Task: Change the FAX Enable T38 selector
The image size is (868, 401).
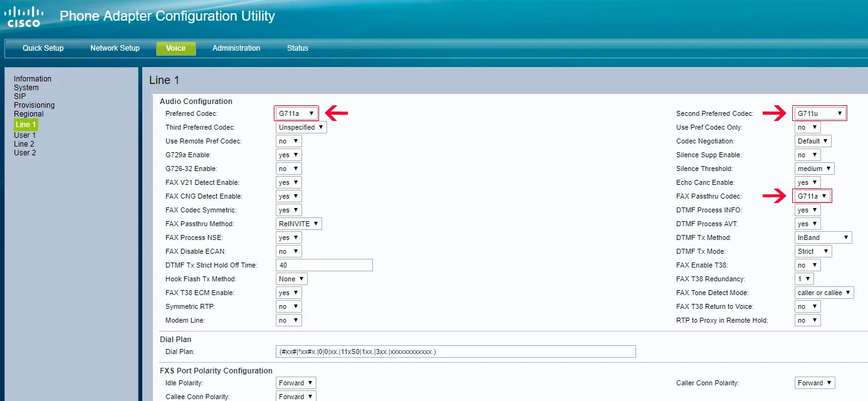Action: (807, 265)
